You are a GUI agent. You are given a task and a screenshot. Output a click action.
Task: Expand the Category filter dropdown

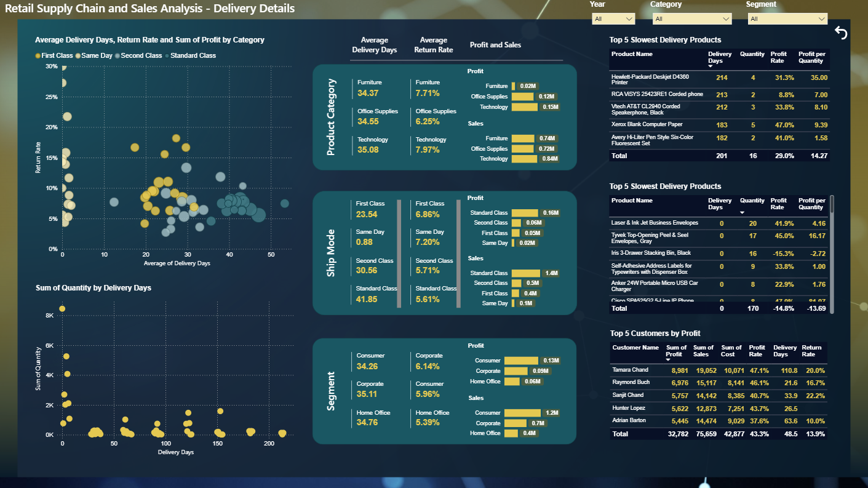(x=691, y=19)
